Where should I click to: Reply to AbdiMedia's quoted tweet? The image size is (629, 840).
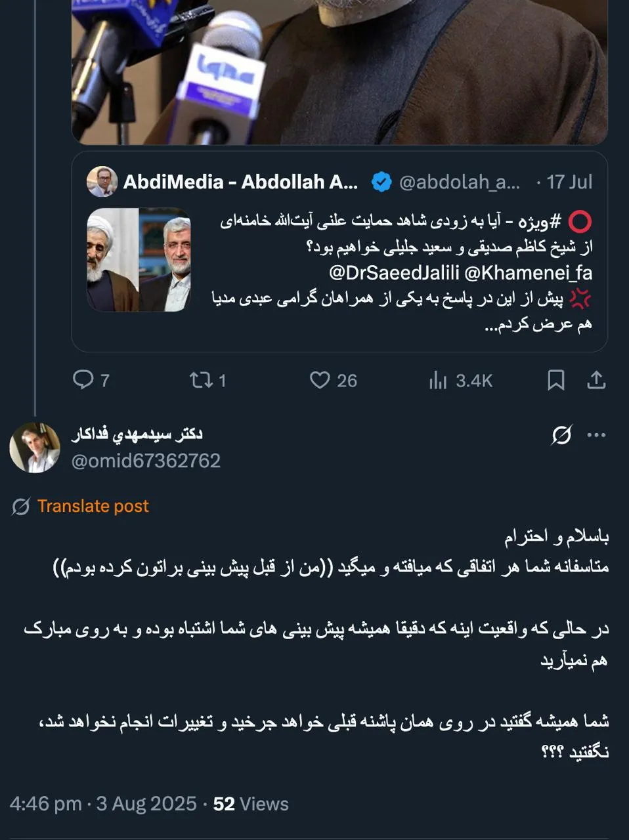pyautogui.click(x=84, y=381)
